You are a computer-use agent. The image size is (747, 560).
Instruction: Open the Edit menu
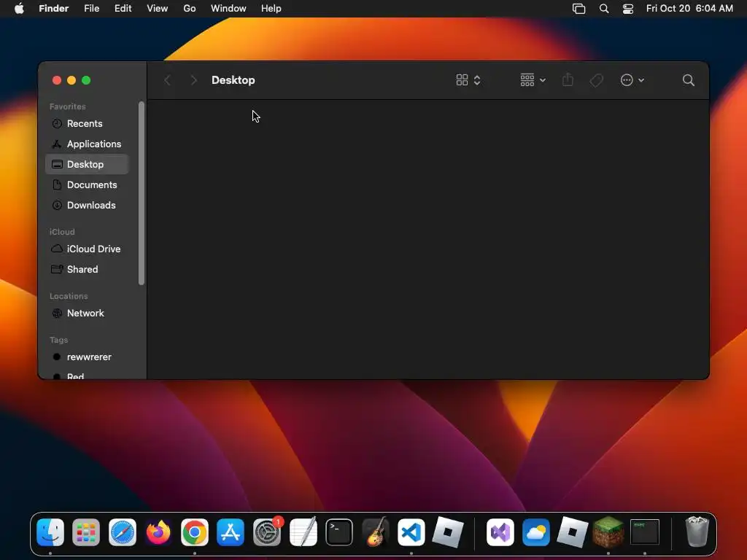pos(123,9)
